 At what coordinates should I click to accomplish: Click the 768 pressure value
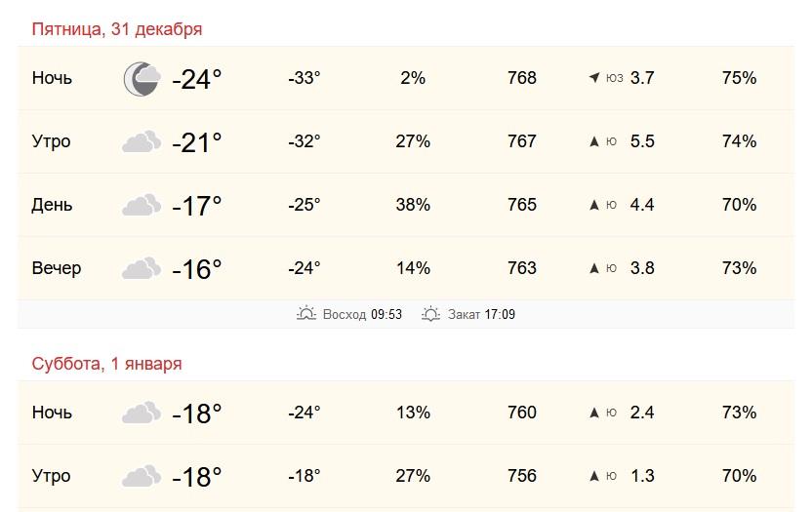pos(522,78)
